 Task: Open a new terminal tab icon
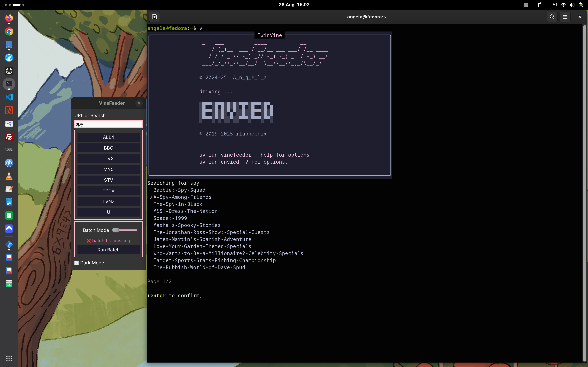click(x=154, y=17)
